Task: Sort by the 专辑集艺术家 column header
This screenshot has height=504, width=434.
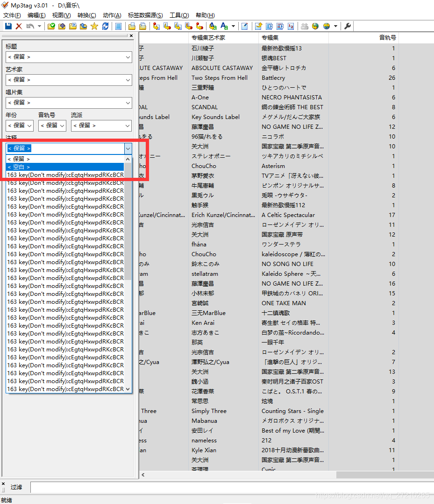Action: coord(208,38)
